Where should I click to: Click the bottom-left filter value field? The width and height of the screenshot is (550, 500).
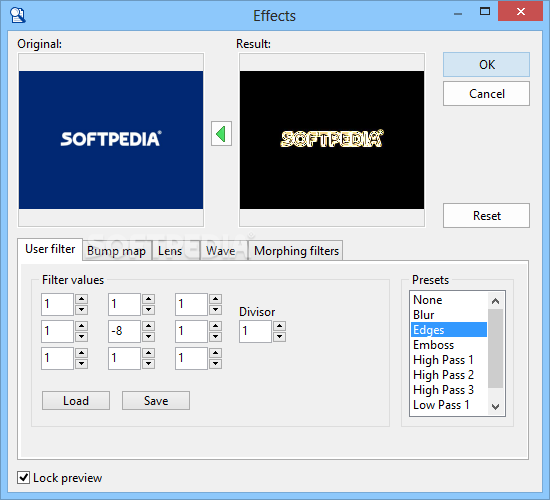pos(58,358)
